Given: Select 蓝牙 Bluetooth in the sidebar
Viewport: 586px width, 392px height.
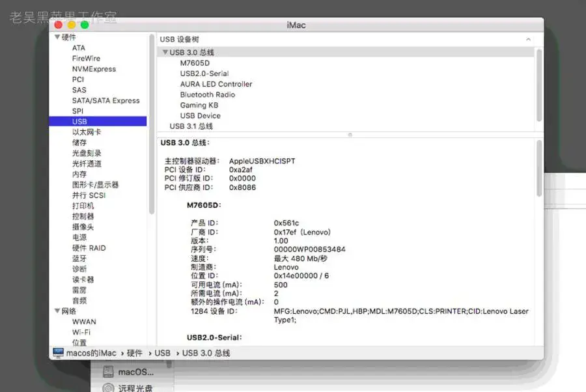Looking at the screenshot, I should pos(79,259).
